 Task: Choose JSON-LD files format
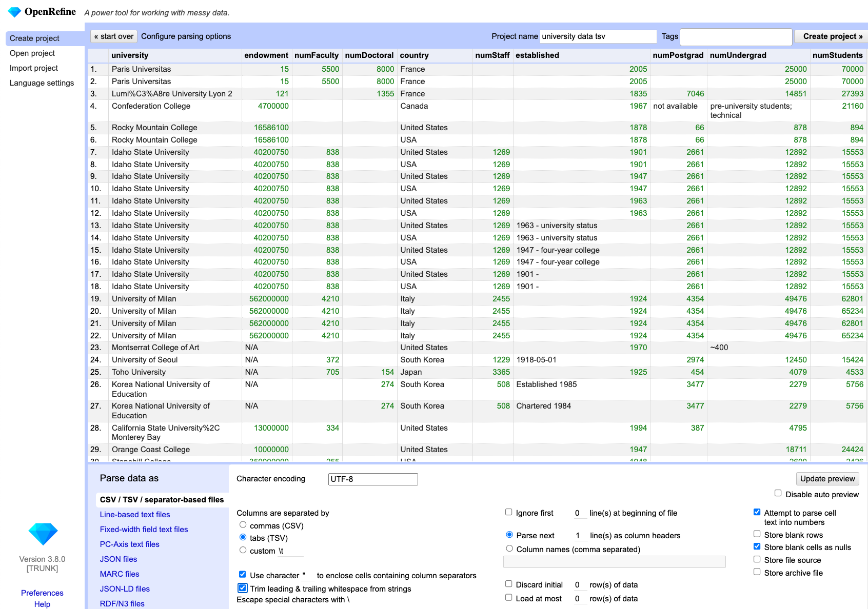[x=125, y=589]
